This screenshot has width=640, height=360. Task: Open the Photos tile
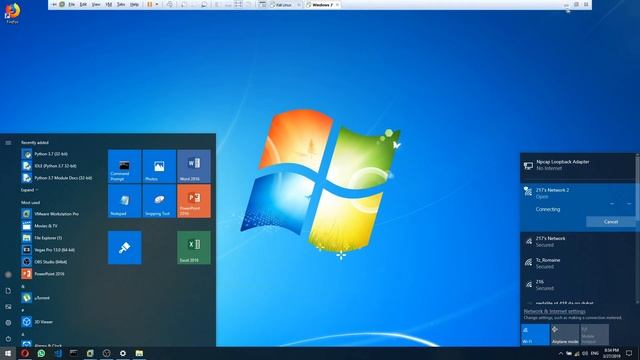coord(159,166)
